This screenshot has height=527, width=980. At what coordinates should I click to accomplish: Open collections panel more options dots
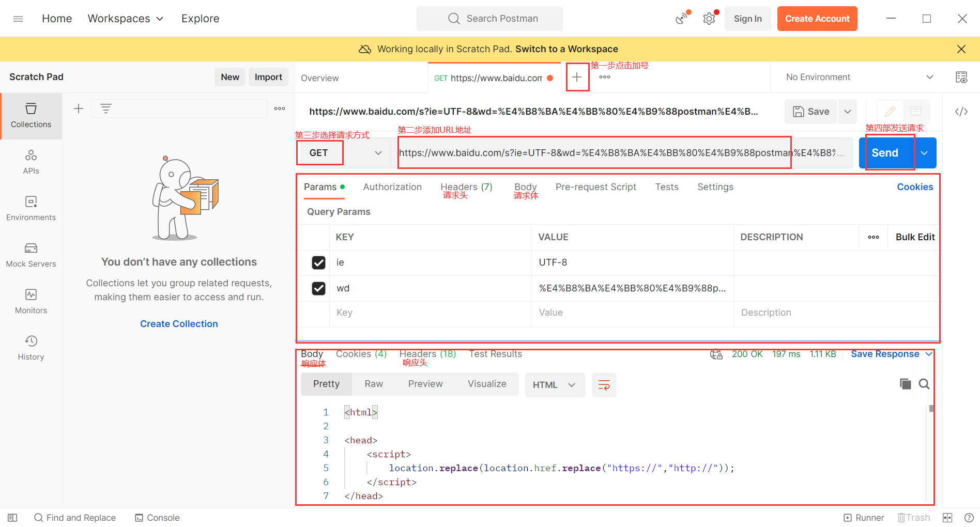(x=280, y=109)
